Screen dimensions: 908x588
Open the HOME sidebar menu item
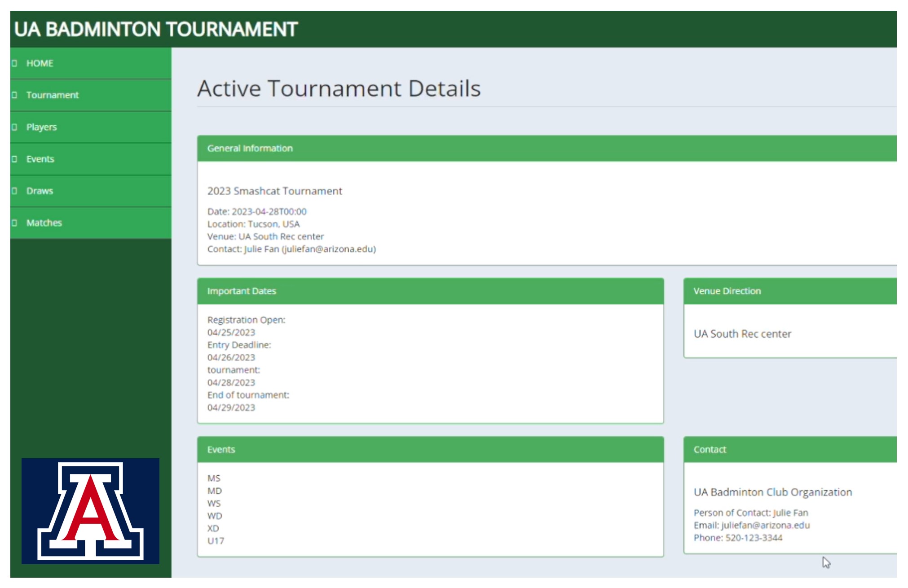tap(40, 63)
